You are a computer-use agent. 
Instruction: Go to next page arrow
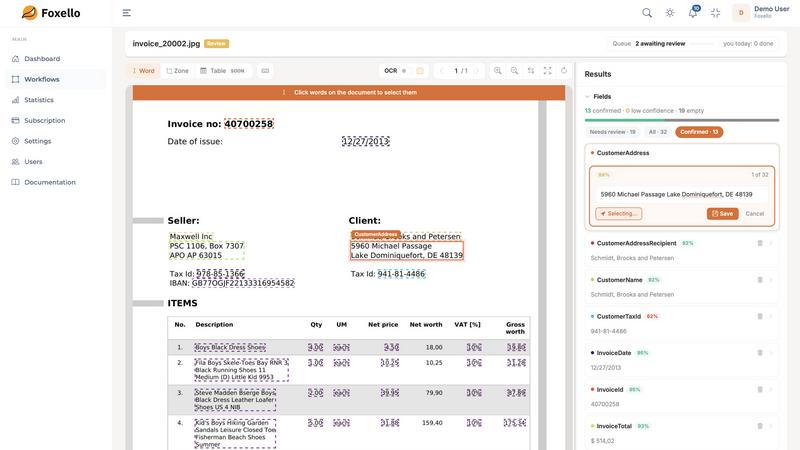click(477, 71)
